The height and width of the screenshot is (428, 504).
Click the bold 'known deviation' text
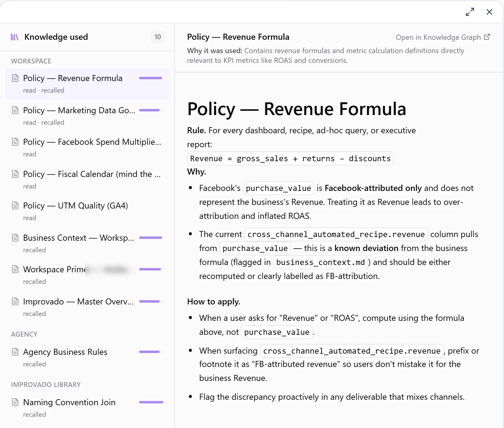[366, 248]
